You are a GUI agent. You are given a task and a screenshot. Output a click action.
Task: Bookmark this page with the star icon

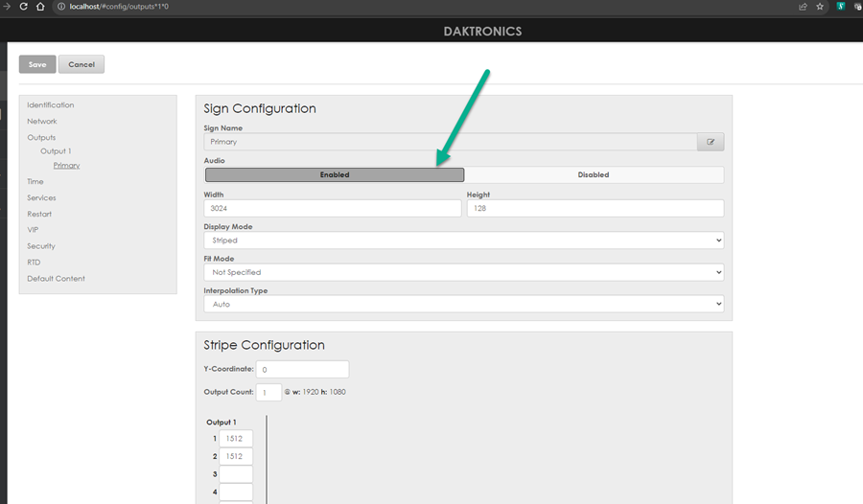tap(820, 7)
